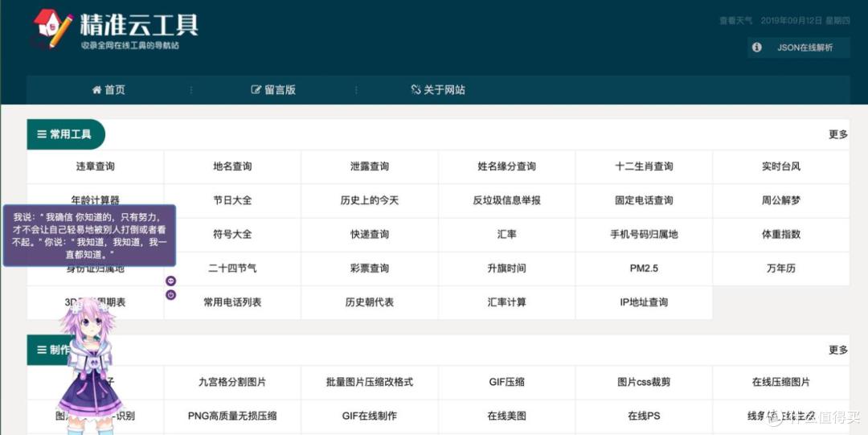Image resolution: width=868 pixels, height=435 pixels.
Task: Click the link icon beside 关于网站
Action: (x=416, y=90)
